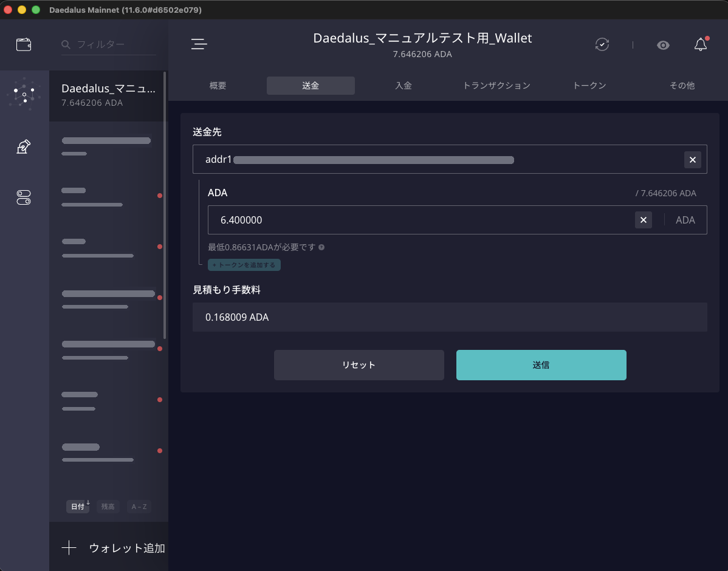This screenshot has width=728, height=571.
Task: Click the wallet list scrollbar
Action: [165, 205]
